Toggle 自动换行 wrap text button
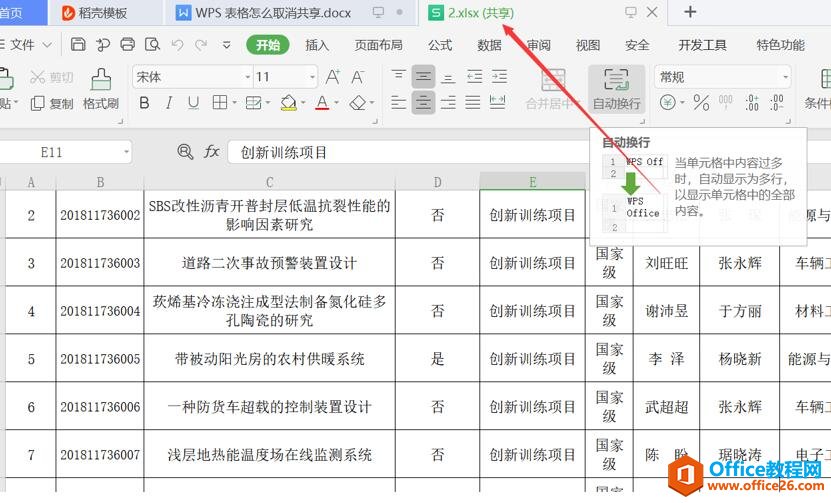 [616, 89]
